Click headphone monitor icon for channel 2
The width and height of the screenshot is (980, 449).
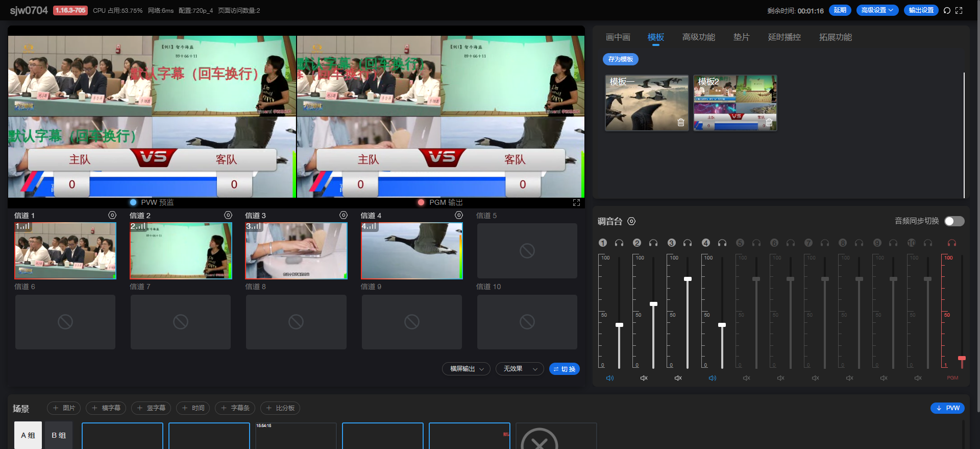[653, 243]
